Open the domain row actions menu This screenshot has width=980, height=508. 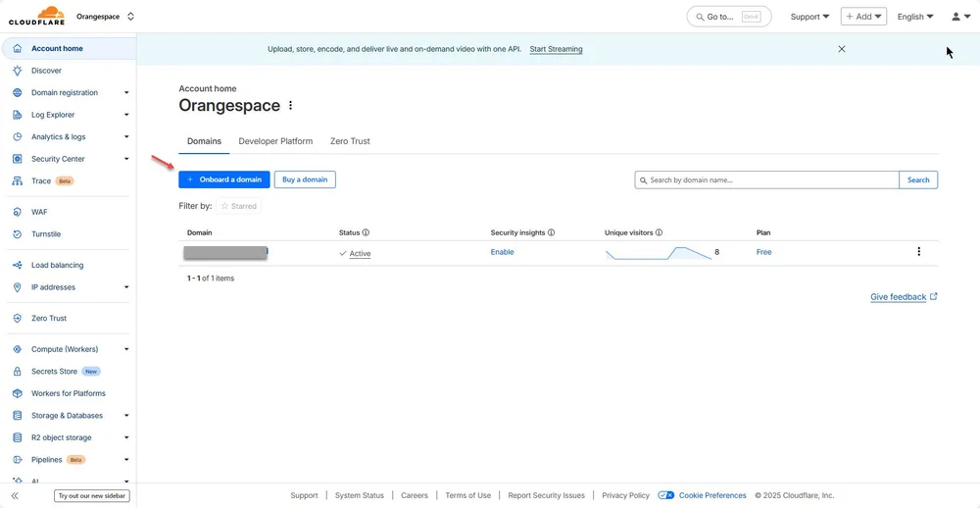[919, 251]
